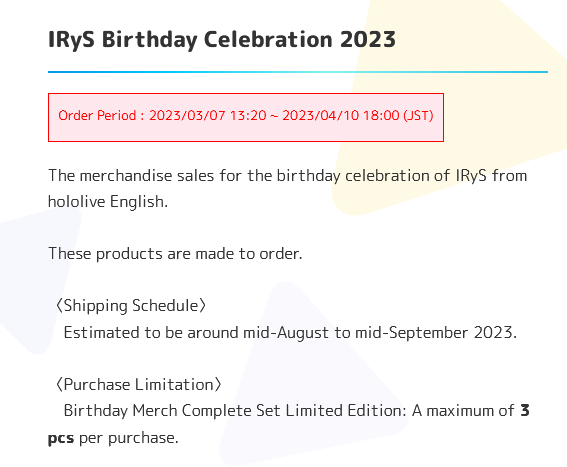Click 'per purchase.' at the end
Image resolution: width=567 pixels, height=467 pixels.
pos(129,438)
